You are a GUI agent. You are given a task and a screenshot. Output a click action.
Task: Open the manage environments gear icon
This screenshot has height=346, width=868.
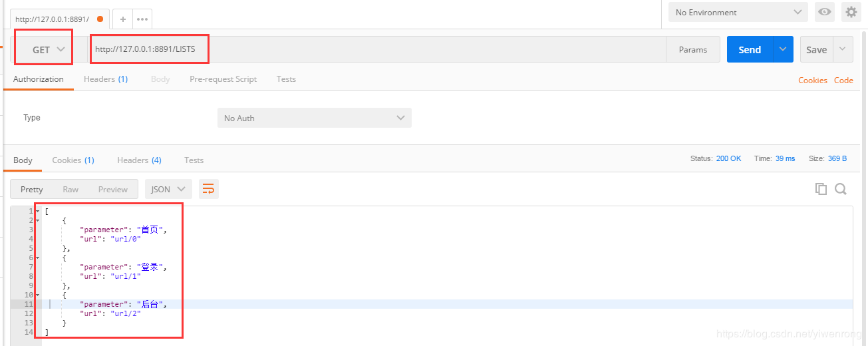pos(851,12)
